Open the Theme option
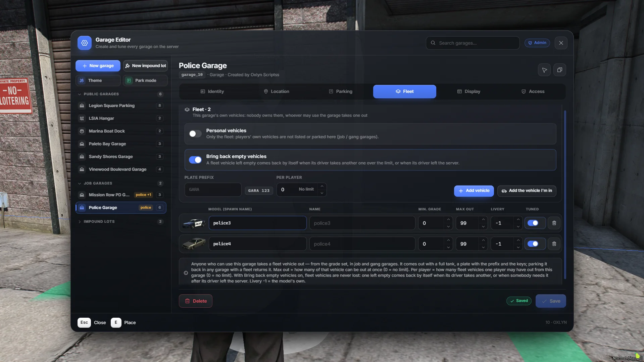Screen dimensions: 644x362 click(x=98, y=81)
